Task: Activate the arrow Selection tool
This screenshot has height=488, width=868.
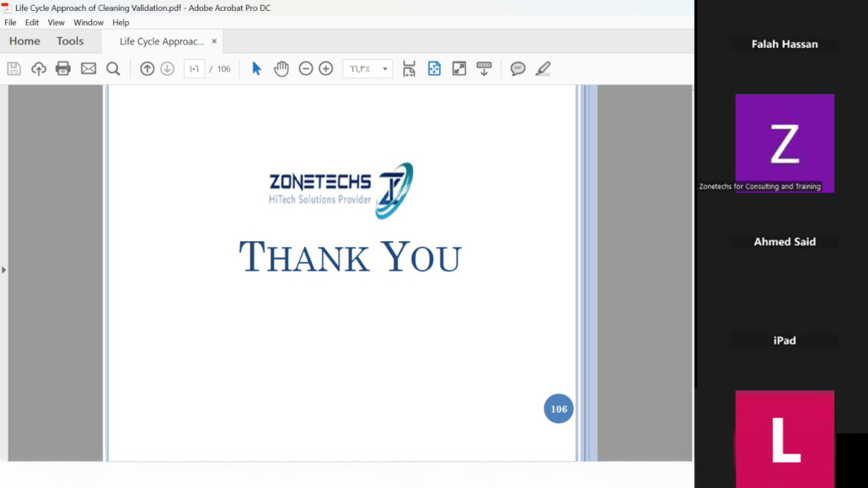Action: tap(257, 69)
